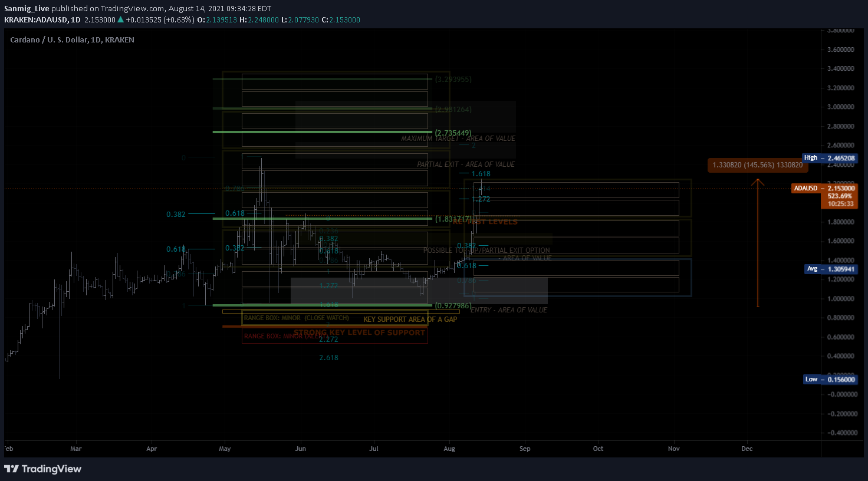868x481 pixels.
Task: Select the orange 1.330820 (145.56%) measure label
Action: pos(757,165)
